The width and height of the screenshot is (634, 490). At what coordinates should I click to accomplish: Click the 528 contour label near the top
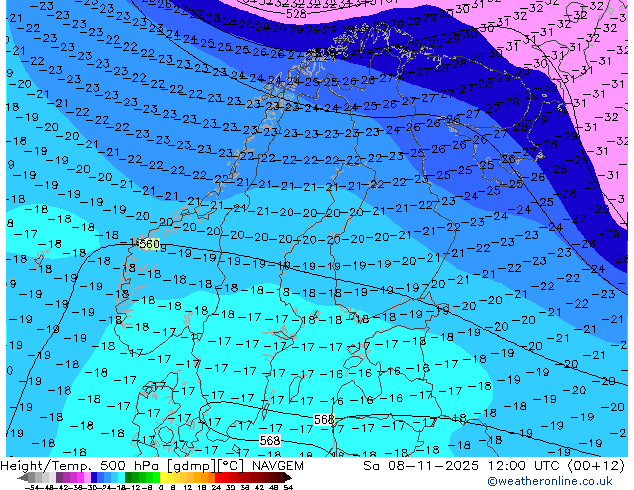tap(296, 14)
